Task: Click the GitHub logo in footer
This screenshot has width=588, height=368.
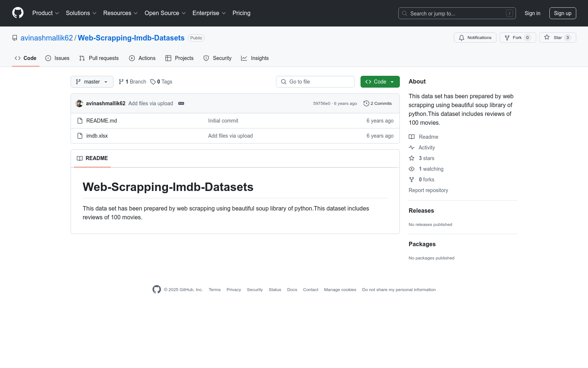Action: tap(157, 290)
